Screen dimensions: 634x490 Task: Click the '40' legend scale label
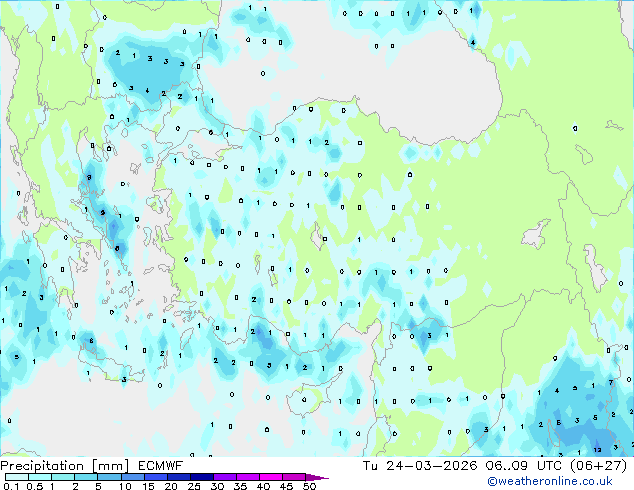[263, 486]
